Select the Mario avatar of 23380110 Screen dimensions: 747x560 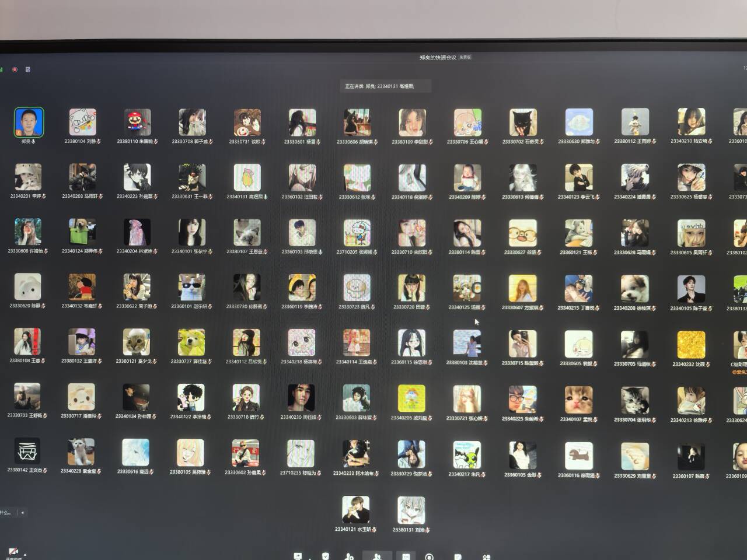pos(138,123)
